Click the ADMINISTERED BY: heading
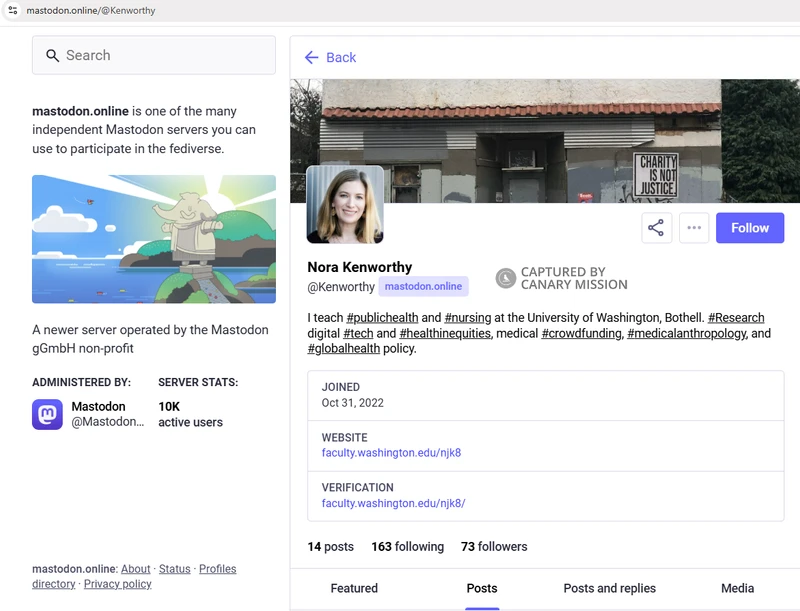 click(x=82, y=382)
